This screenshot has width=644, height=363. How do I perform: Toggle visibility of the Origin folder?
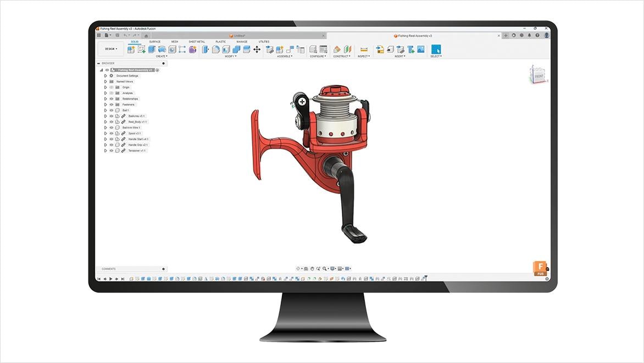[111, 87]
